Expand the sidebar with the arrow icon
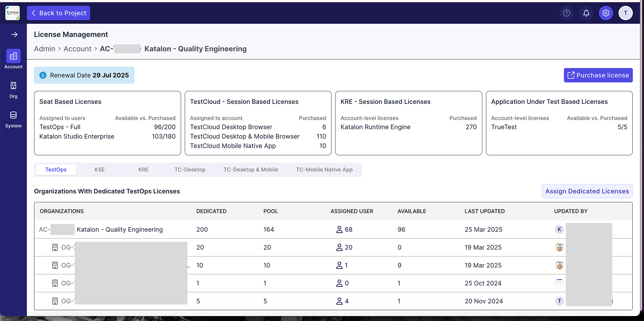 tap(14, 34)
